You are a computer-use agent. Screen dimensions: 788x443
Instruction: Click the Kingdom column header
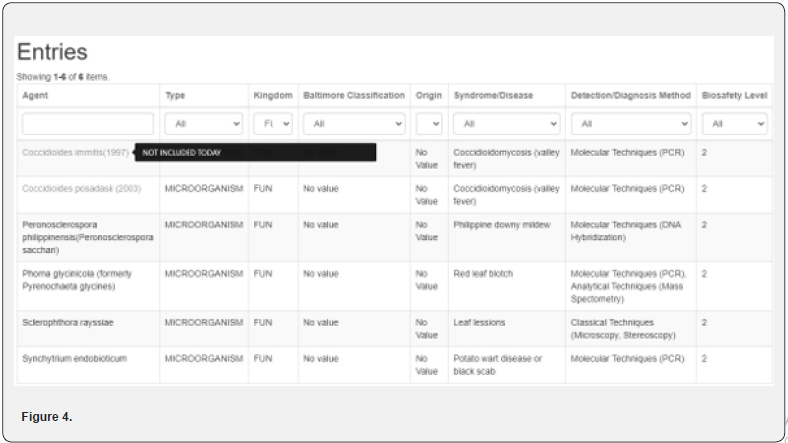click(273, 96)
